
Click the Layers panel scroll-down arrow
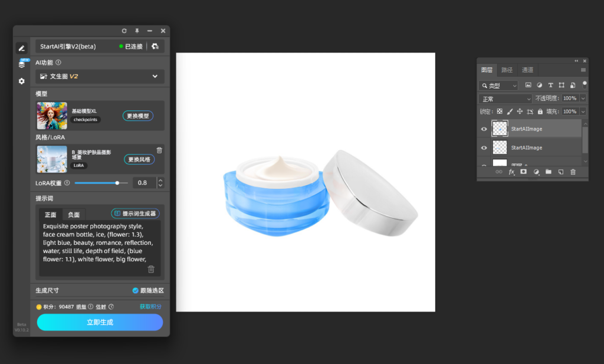(585, 162)
